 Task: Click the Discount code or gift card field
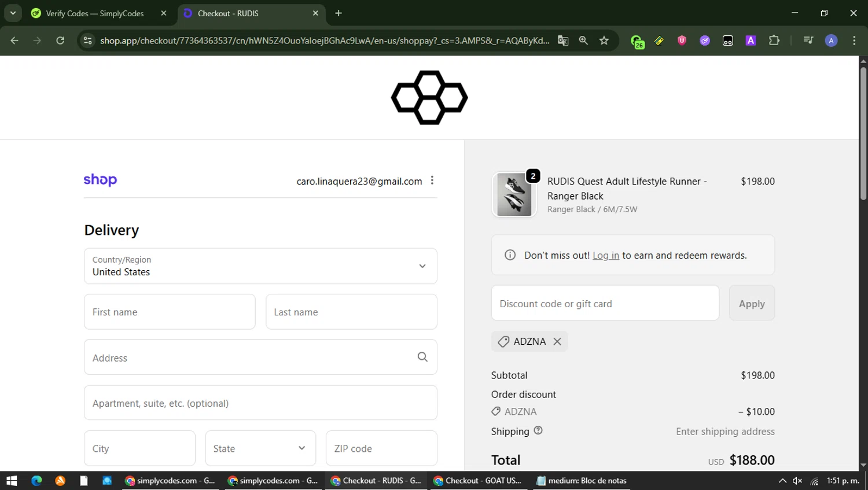(605, 303)
